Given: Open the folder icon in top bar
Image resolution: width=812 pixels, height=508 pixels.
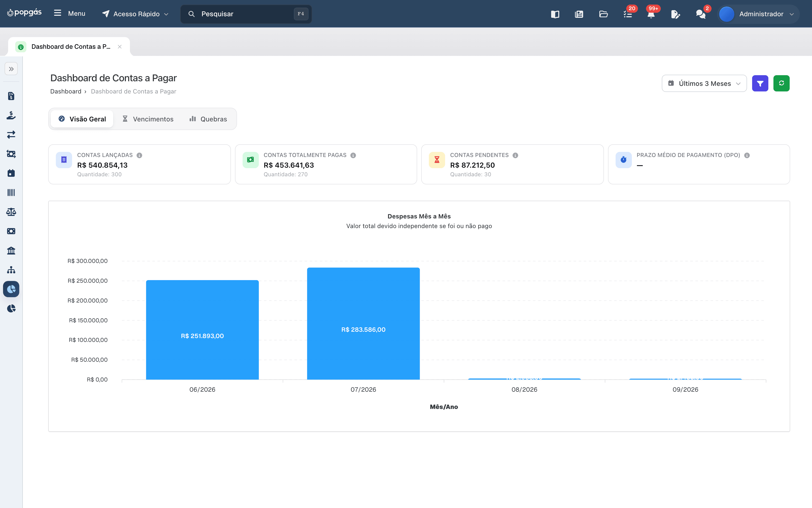Looking at the screenshot, I should coord(603,14).
